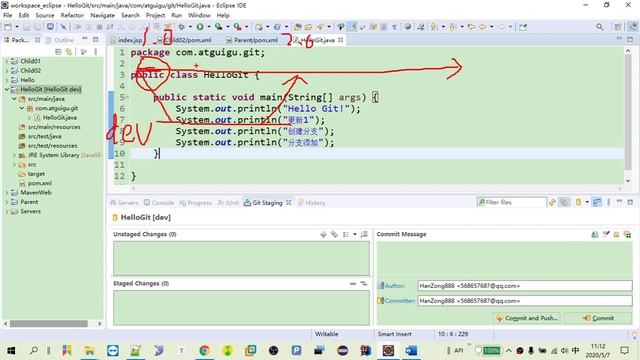Image resolution: width=640 pixels, height=360 pixels.
Task: Select the Servers project in Package Explorer
Action: click(x=30, y=211)
